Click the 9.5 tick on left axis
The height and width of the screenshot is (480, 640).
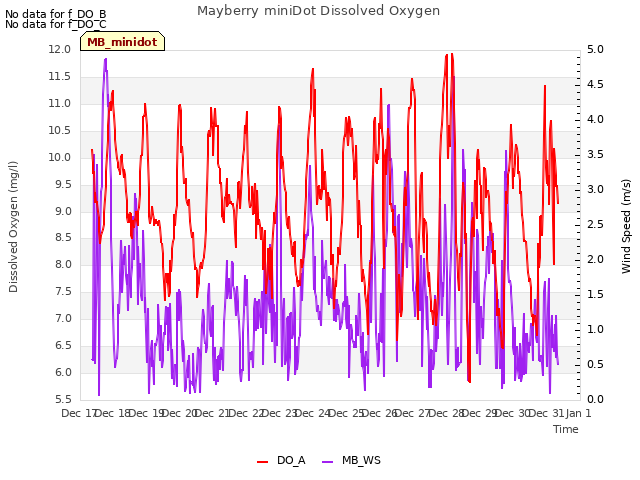tap(63, 184)
